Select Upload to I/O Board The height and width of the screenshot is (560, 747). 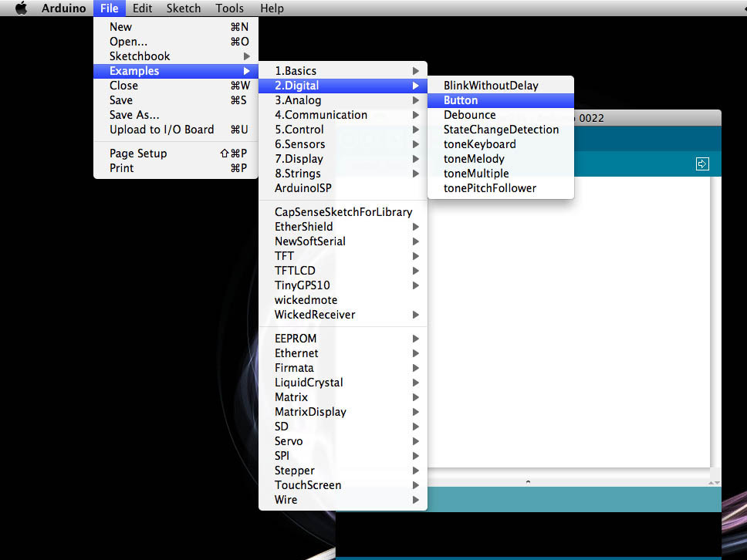click(x=176, y=130)
